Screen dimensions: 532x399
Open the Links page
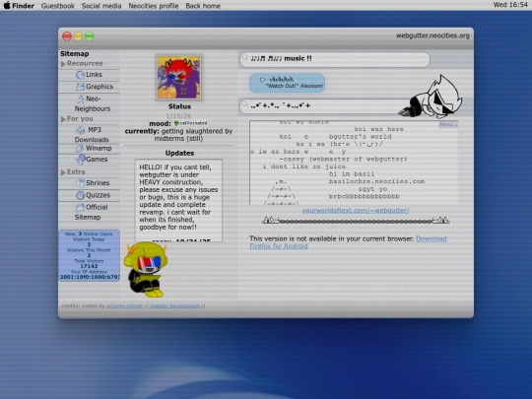94,74
